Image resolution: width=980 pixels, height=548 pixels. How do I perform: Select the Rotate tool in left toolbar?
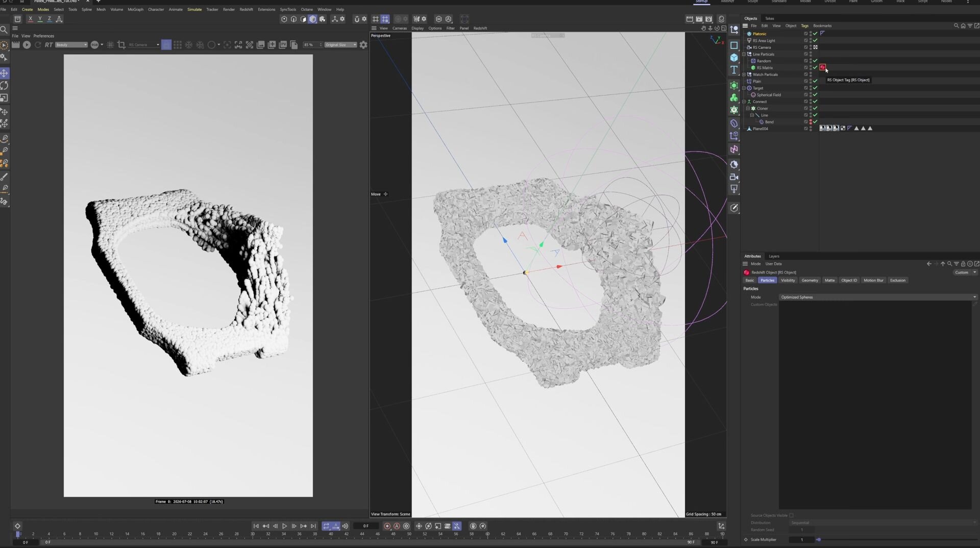click(x=4, y=86)
